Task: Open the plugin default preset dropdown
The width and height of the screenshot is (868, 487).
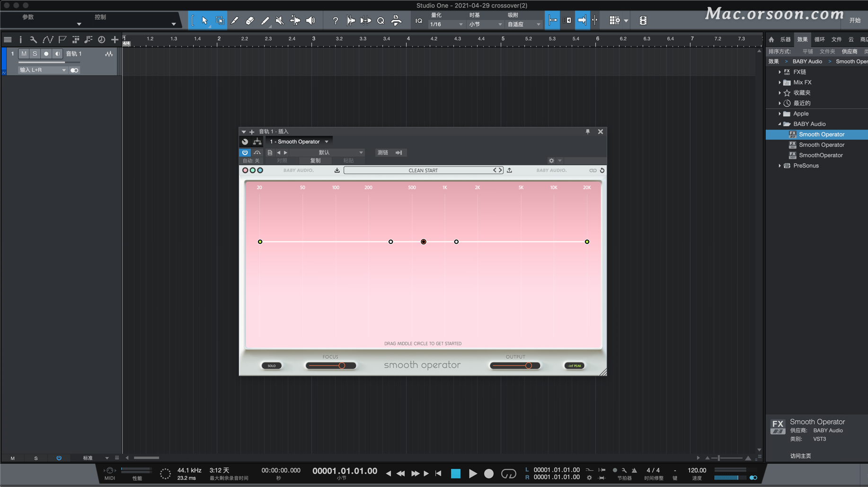Action: [327, 152]
